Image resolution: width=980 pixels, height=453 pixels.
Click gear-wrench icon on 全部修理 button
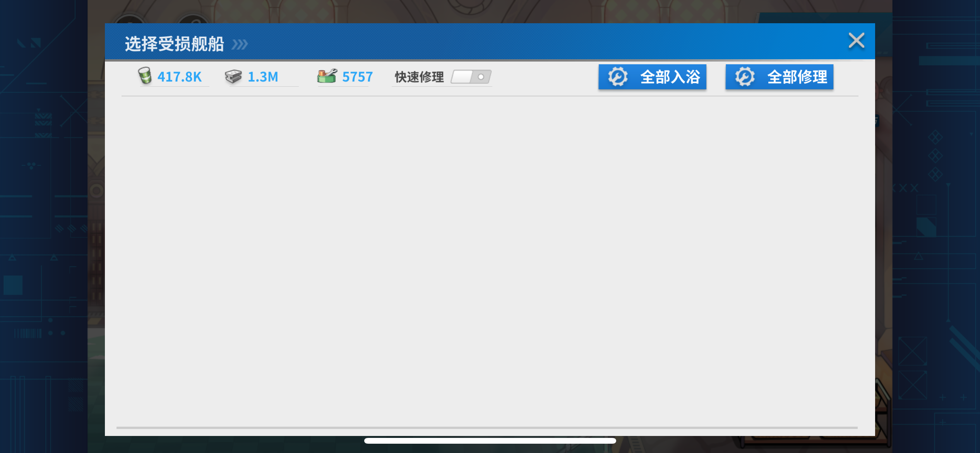coord(745,77)
